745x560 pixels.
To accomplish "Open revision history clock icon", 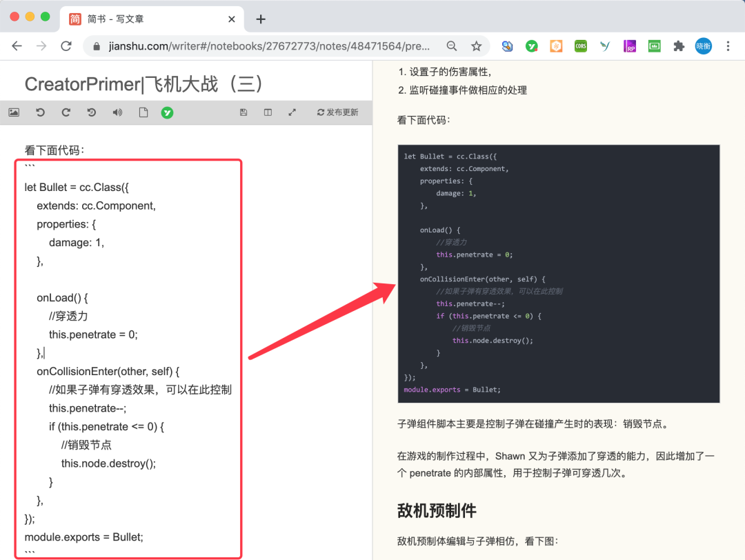I will tap(92, 112).
